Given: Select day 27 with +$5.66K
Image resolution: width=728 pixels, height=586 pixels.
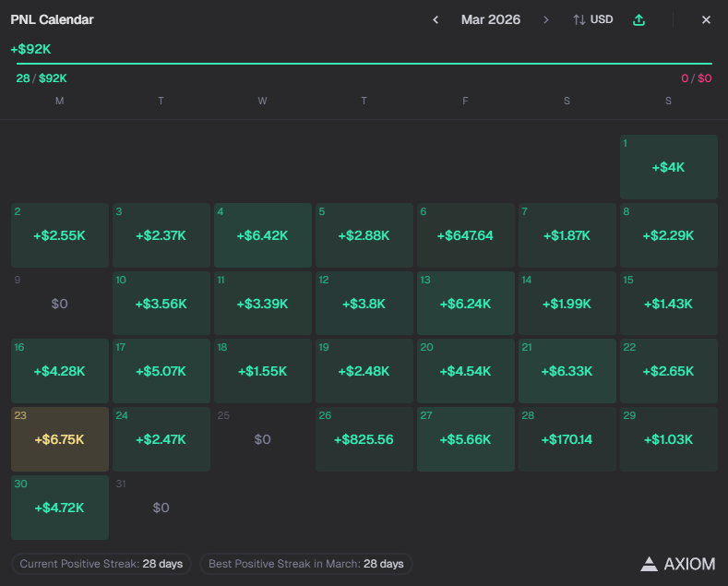Looking at the screenshot, I should [x=466, y=439].
